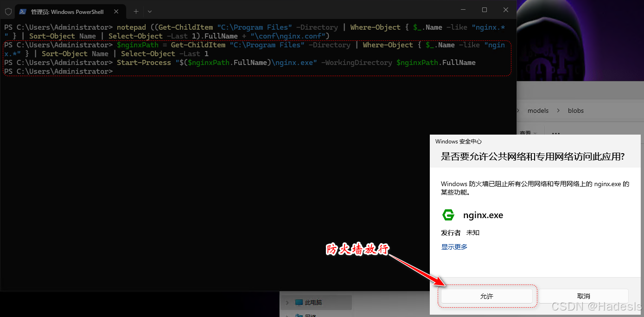The image size is (644, 317).
Task: Select 此电脑 in Explorer navigation pane
Action: pos(316,303)
